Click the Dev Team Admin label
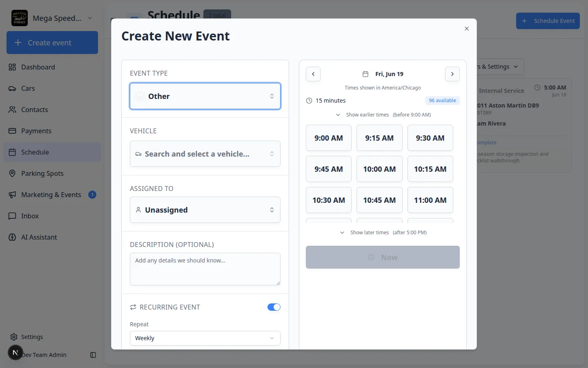The width and height of the screenshot is (588, 368). (44, 355)
